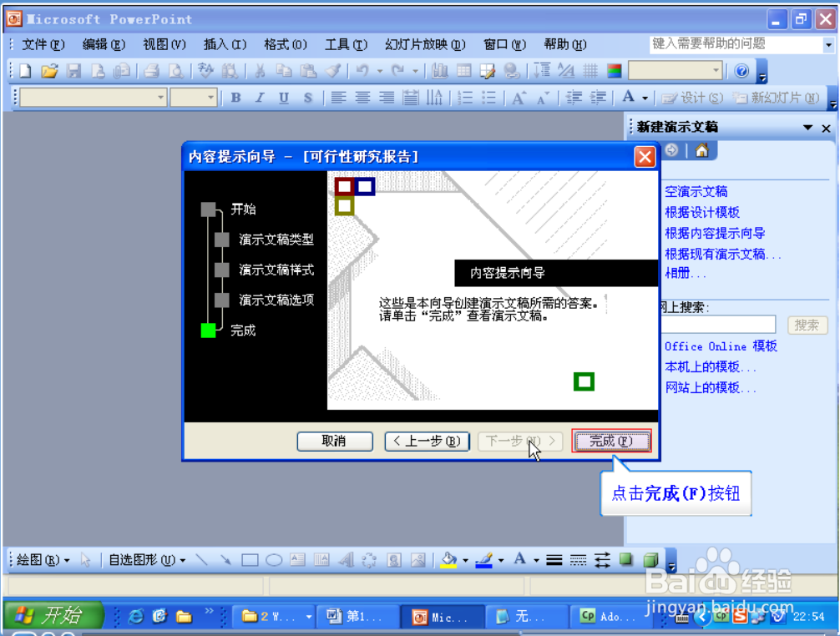Click the Open folder toolbar icon
The height and width of the screenshot is (636, 840).
49,71
